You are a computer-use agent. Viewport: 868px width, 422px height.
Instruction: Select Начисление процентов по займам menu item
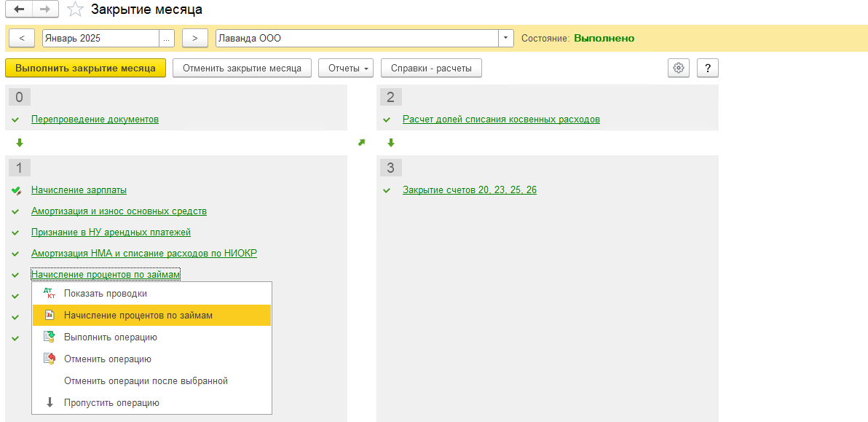tap(138, 316)
